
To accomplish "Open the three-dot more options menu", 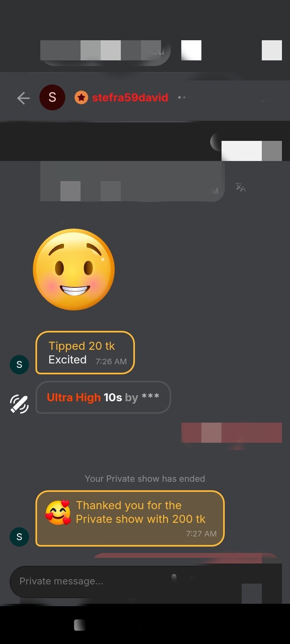I will (184, 97).
